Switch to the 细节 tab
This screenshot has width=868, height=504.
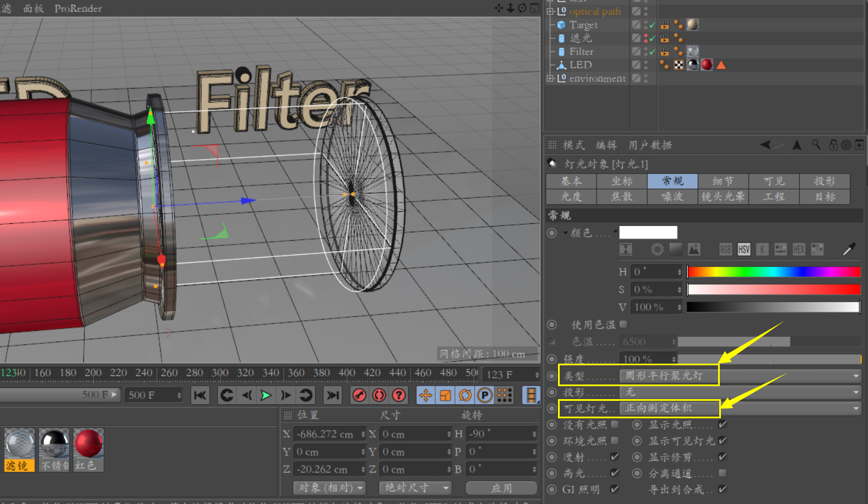[x=723, y=181]
